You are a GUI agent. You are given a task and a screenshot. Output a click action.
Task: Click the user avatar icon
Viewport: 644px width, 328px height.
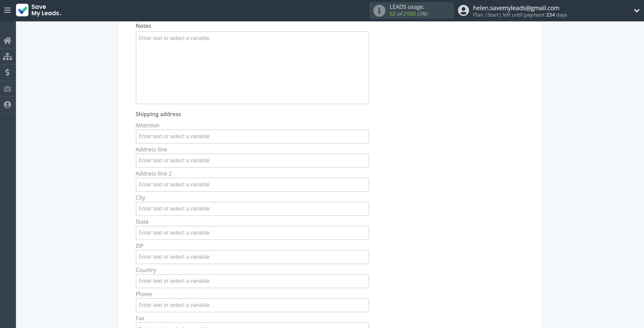[463, 11]
